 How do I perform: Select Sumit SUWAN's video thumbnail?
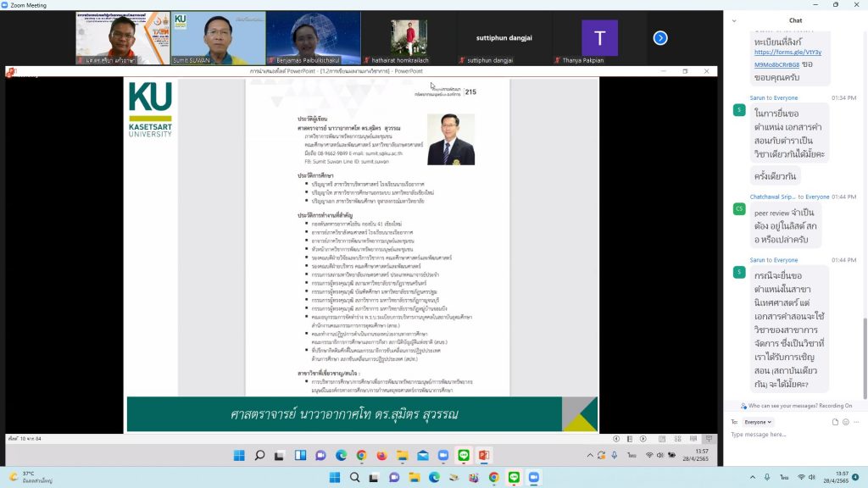pyautogui.click(x=219, y=38)
